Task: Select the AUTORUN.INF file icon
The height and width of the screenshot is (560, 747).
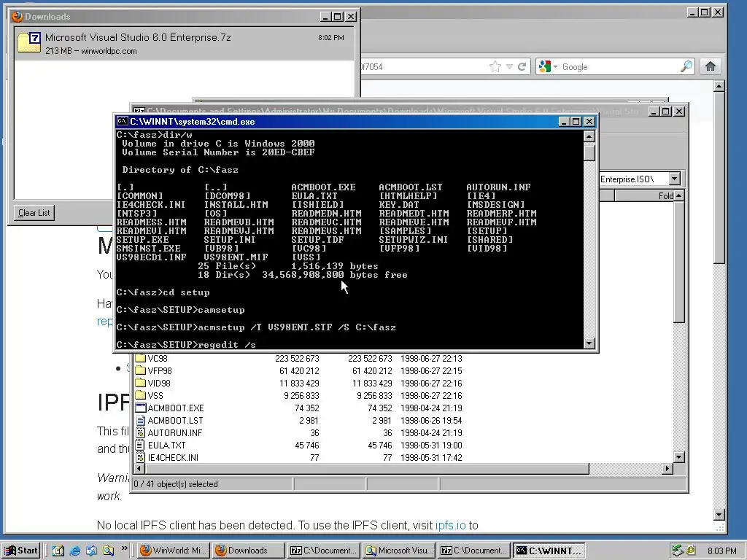Action: pyautogui.click(x=140, y=432)
